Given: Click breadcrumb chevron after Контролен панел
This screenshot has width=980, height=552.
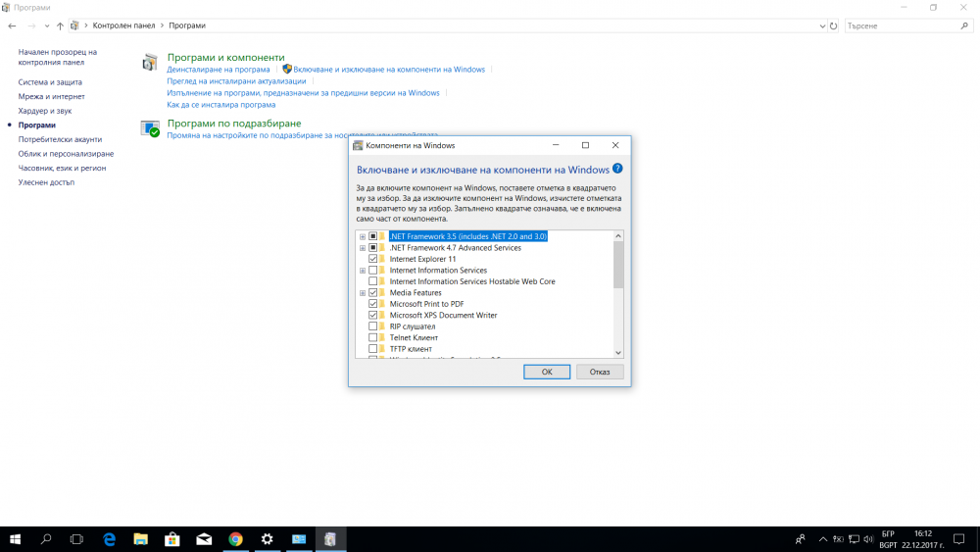Looking at the screenshot, I should 162,25.
